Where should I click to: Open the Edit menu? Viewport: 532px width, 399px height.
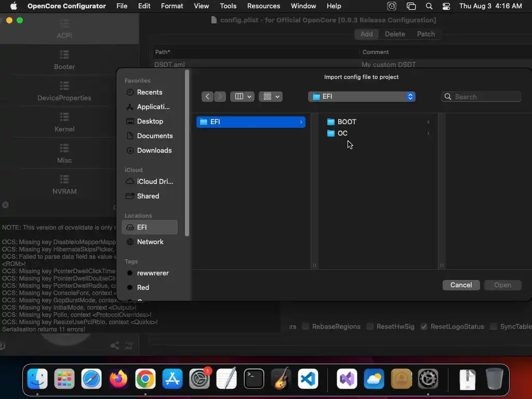(144, 6)
